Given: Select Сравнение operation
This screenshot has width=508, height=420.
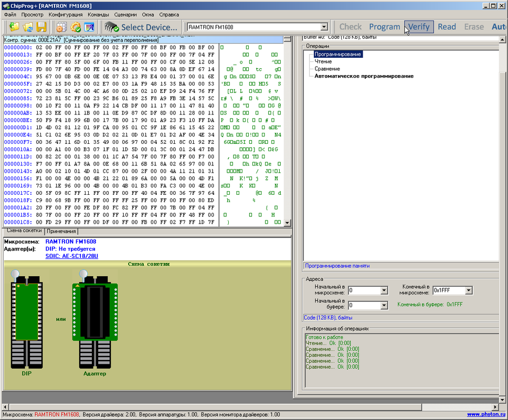Looking at the screenshot, I should 327,69.
